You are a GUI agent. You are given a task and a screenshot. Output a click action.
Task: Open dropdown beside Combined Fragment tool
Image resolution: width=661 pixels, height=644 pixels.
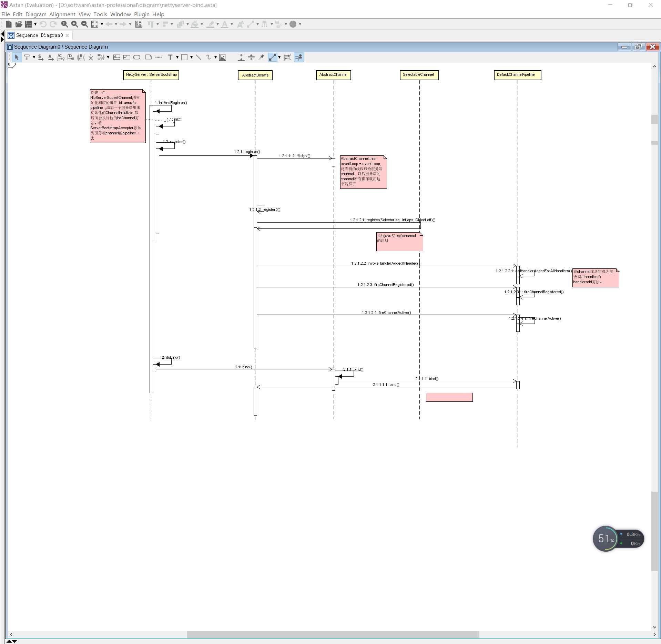(x=108, y=57)
